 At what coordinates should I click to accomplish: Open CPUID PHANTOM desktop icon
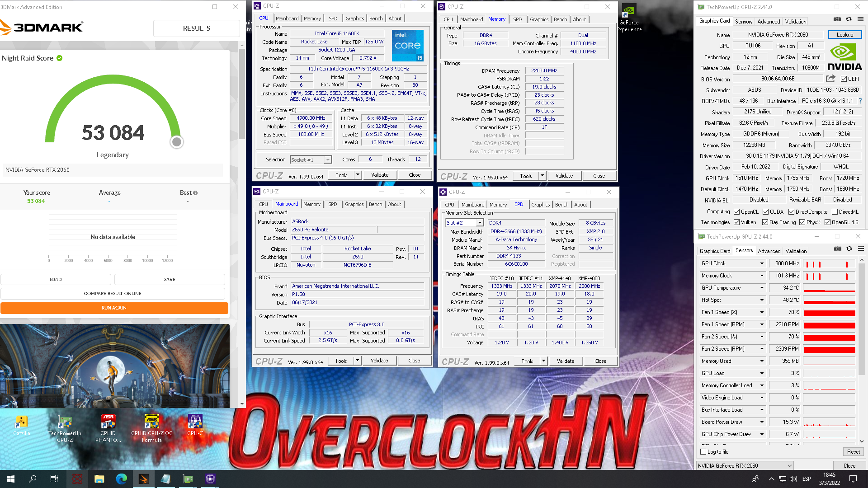tap(108, 428)
